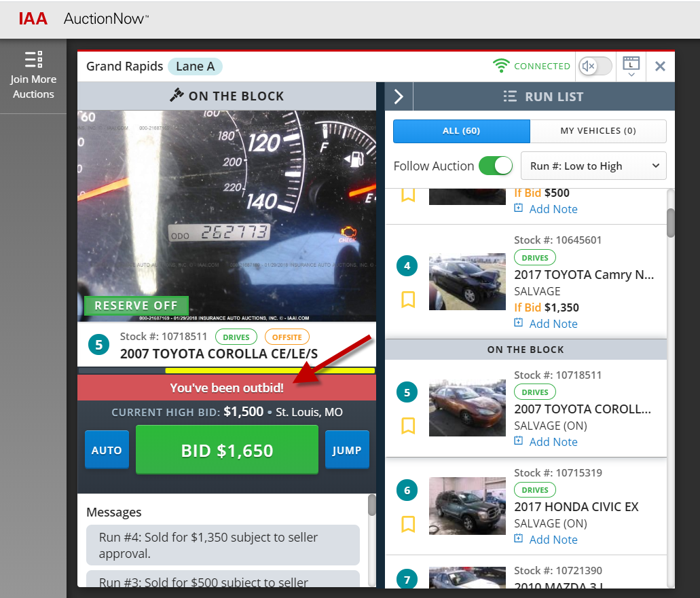The height and width of the screenshot is (598, 700).
Task: Open 2017 Toyota Camry thumbnail
Action: 467,282
